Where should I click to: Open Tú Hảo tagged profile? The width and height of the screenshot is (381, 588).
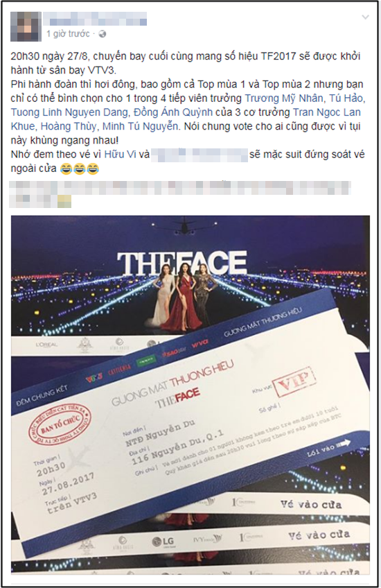(346, 98)
